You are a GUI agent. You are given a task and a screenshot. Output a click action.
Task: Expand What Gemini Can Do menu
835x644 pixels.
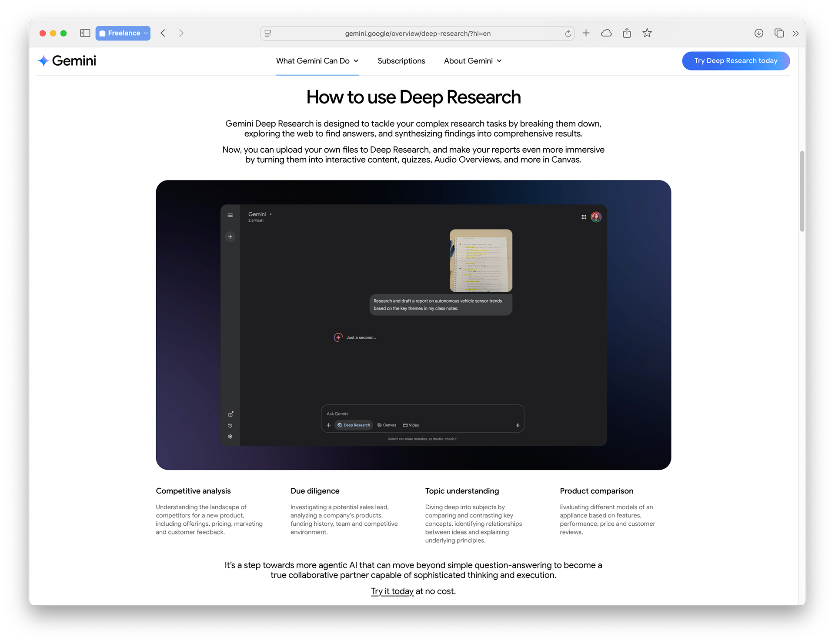pyautogui.click(x=317, y=61)
